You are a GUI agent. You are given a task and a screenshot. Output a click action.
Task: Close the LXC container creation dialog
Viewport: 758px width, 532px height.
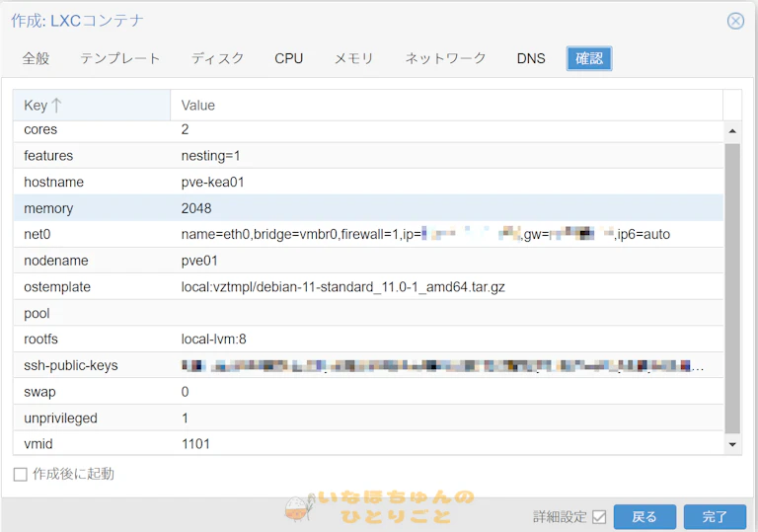pyautogui.click(x=735, y=21)
